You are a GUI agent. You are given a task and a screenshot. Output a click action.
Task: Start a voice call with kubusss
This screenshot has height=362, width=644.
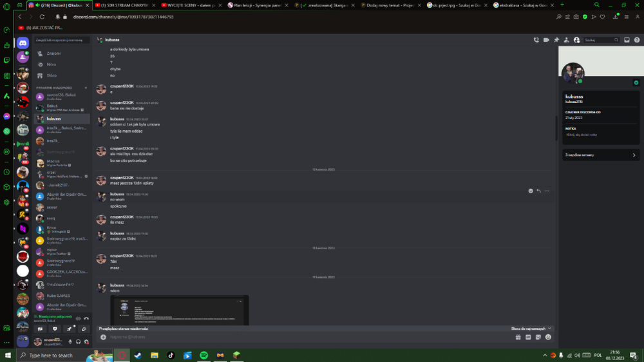point(536,40)
